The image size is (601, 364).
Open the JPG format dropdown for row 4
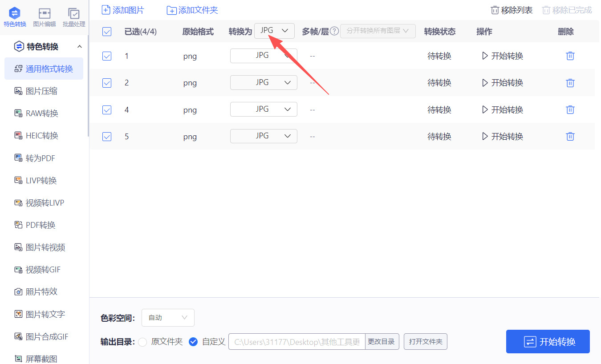click(264, 109)
